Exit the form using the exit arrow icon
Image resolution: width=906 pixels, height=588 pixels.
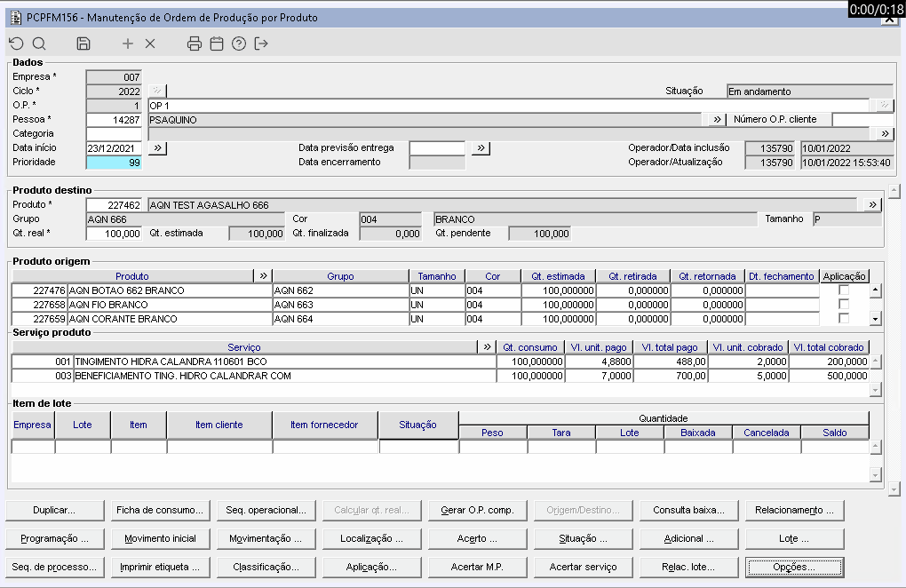coord(261,44)
